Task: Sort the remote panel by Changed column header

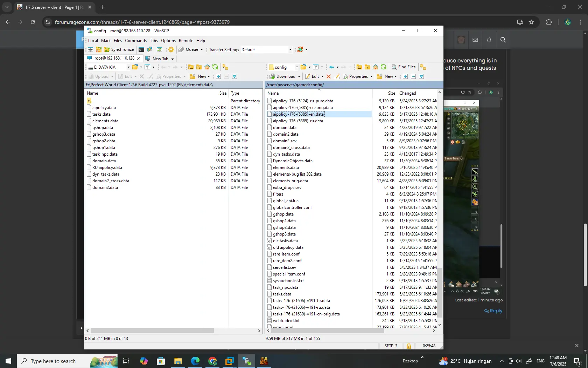Action: click(x=417, y=93)
